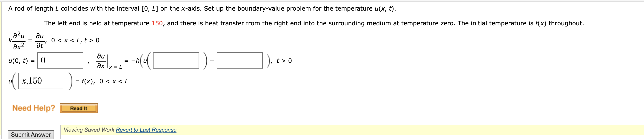Click the surrounding-medium temperature blank
Viewport: 644px width, 139px height.
(240, 63)
